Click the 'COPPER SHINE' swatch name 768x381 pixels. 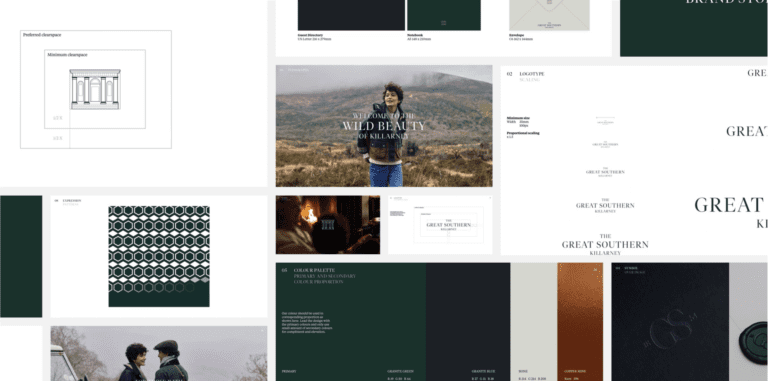coord(575,372)
